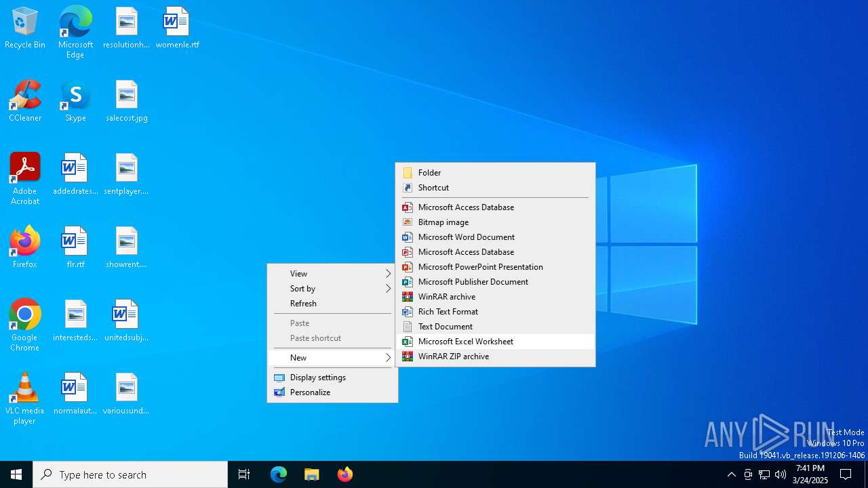This screenshot has width=868, height=488.
Task: Create a Microsoft Access Database above Bitmap image
Action: [495, 207]
